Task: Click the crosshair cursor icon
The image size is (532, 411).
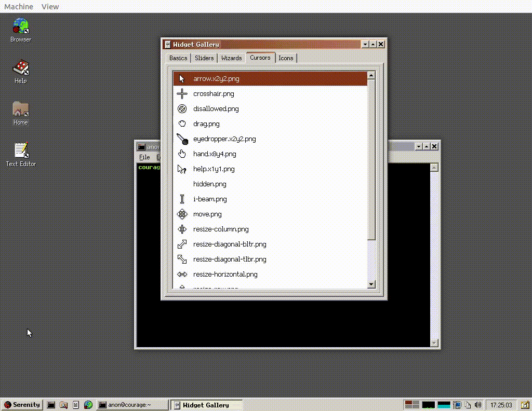Action: pos(181,93)
